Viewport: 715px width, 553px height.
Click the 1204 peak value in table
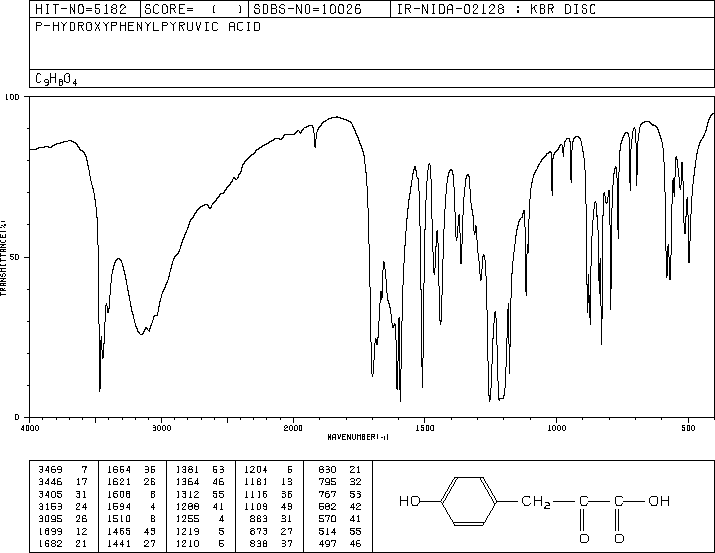256,470
